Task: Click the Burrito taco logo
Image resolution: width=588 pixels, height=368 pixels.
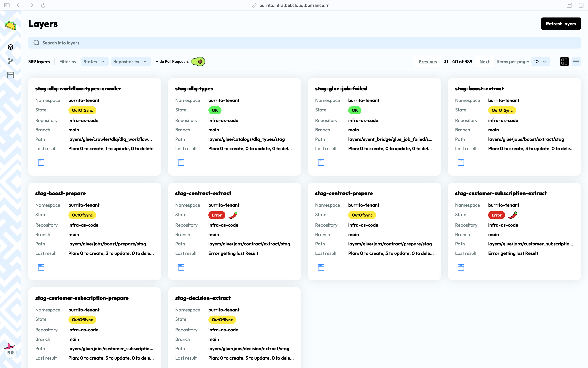Action: coord(10,25)
